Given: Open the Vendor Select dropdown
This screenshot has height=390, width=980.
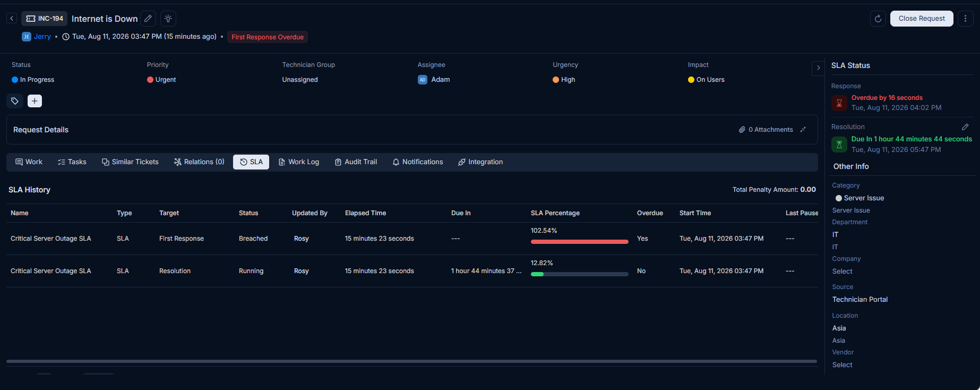Looking at the screenshot, I should coord(842,365).
